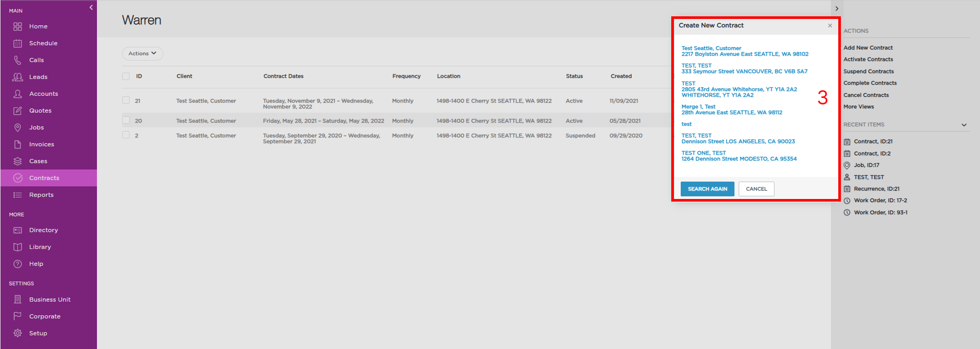Image resolution: width=980 pixels, height=349 pixels.
Task: Click person icon beside TEST, TEST recent item
Action: pos(847,177)
